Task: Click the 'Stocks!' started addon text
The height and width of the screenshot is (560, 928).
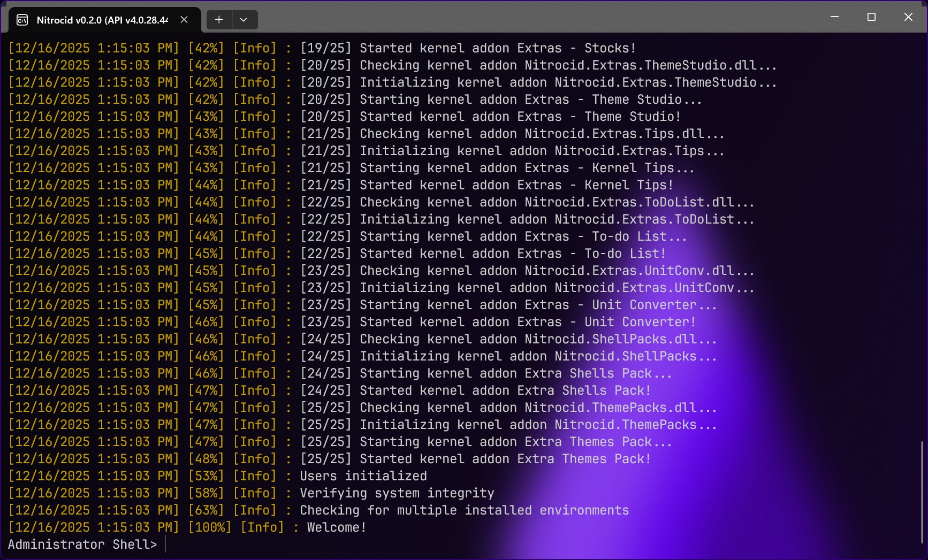Action: (x=610, y=48)
